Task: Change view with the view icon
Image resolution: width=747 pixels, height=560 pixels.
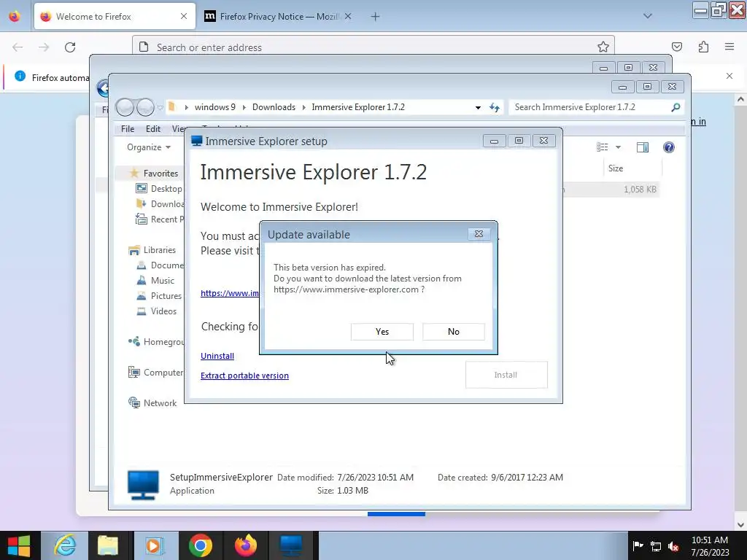Action: point(602,147)
